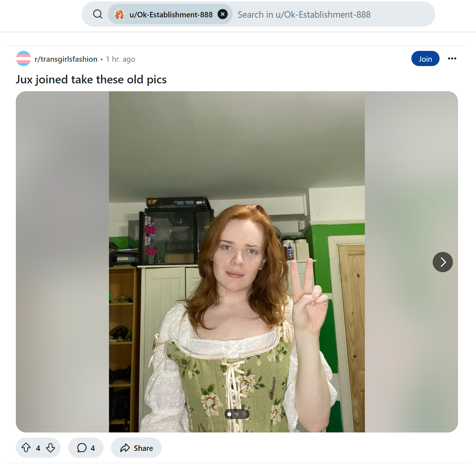This screenshot has height=466, width=476.
Task: Open the post comments
Action: 86,448
